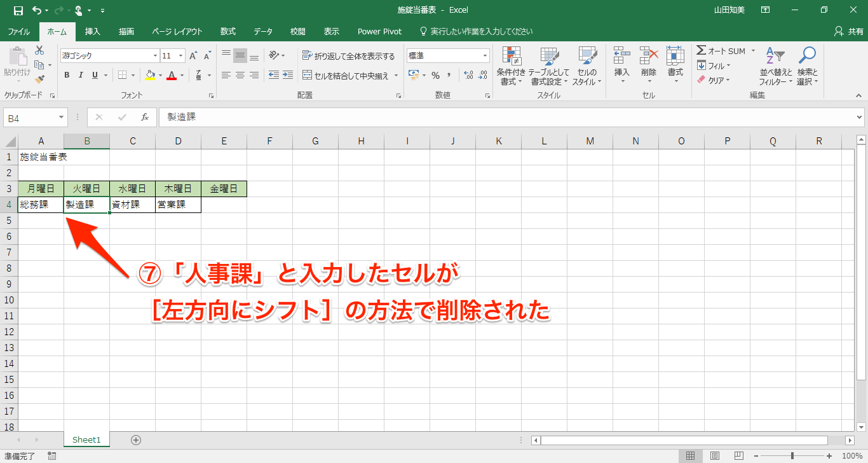
Task: Apply Percent Style format
Action: (435, 75)
